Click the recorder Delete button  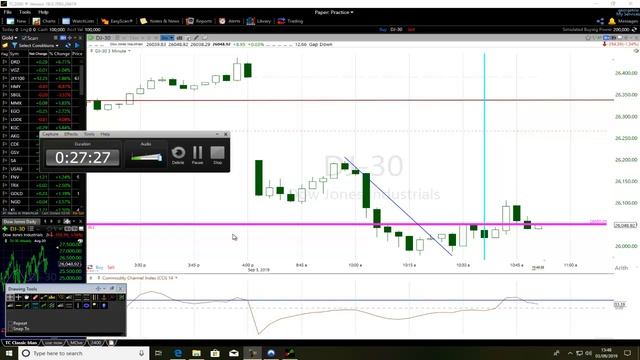point(178,156)
